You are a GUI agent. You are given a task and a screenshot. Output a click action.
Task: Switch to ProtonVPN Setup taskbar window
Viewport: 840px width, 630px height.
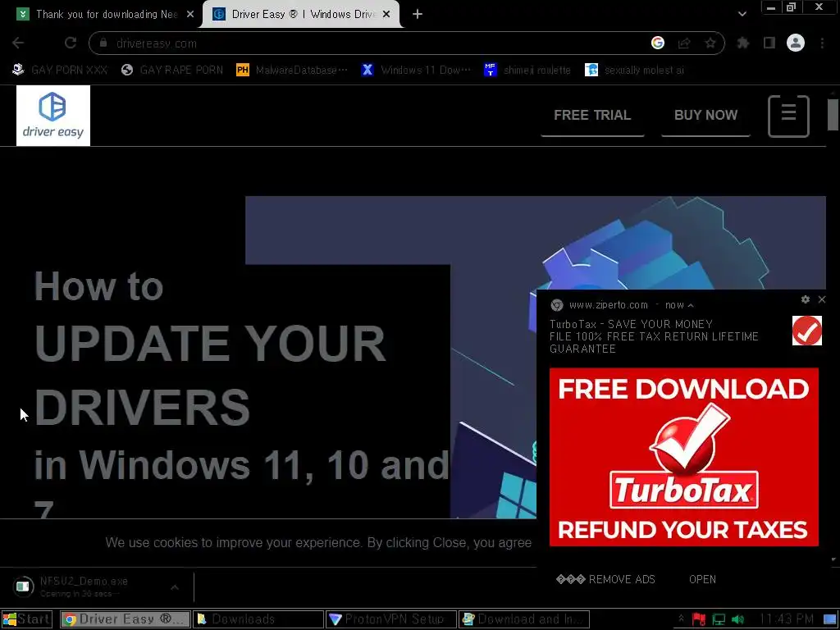point(391,619)
